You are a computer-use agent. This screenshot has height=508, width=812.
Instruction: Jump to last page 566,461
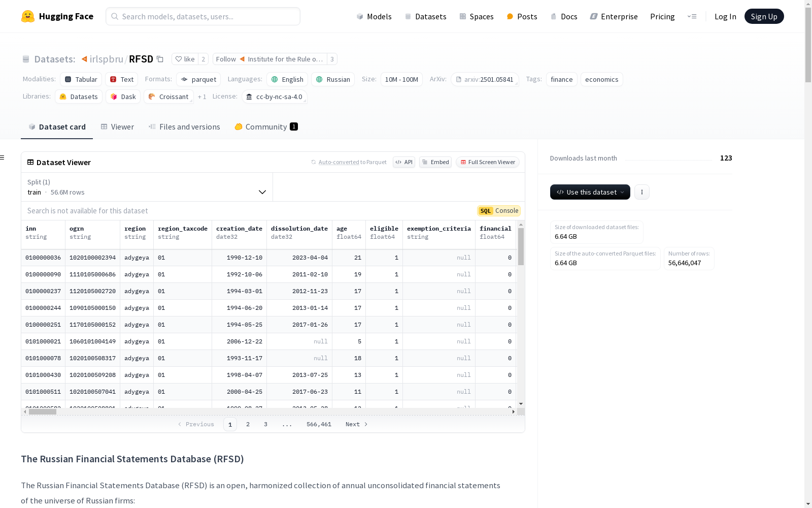[319, 424]
